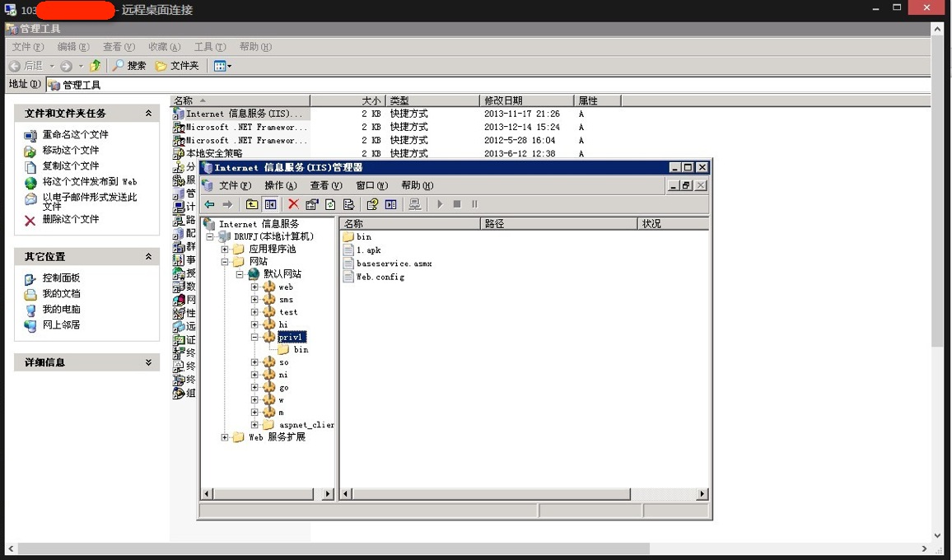Click the help question mark toolbar icon
The height and width of the screenshot is (560, 952).
tap(372, 205)
